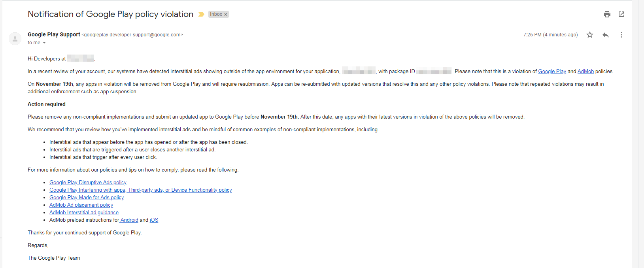Open Google Play Made for Ads policy

click(x=87, y=198)
